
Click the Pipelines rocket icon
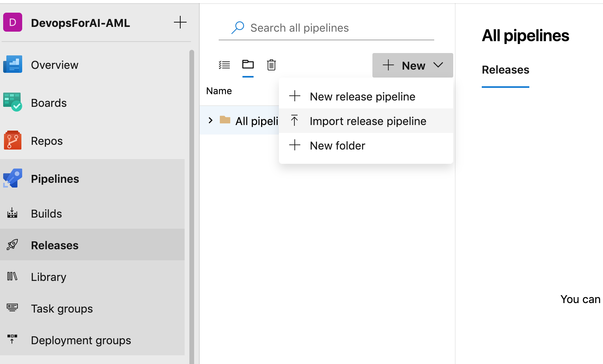[x=13, y=178]
